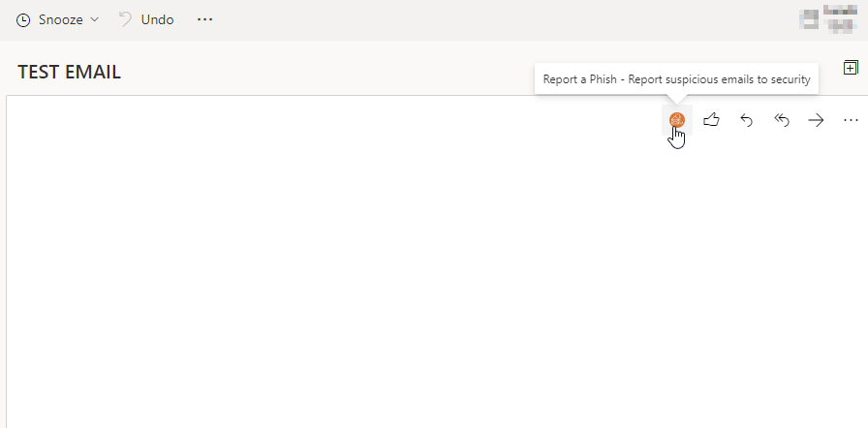Open more message actions ellipsis beside Forward

[x=851, y=120]
